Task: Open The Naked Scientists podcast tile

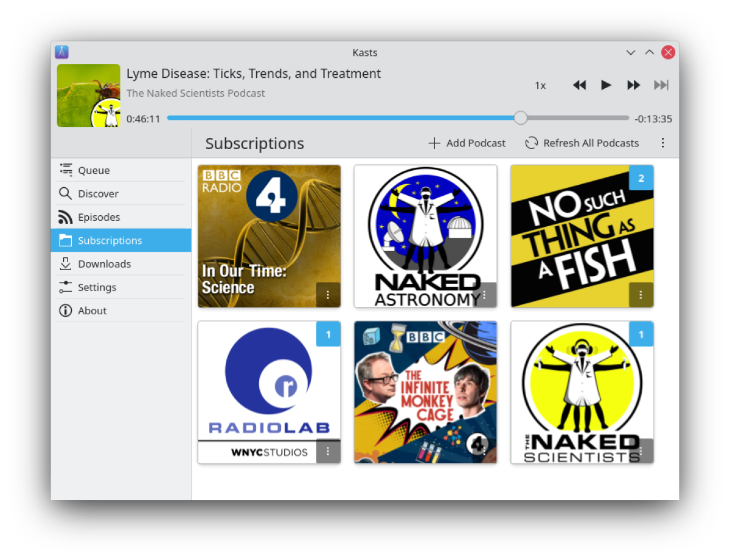Action: pyautogui.click(x=582, y=392)
